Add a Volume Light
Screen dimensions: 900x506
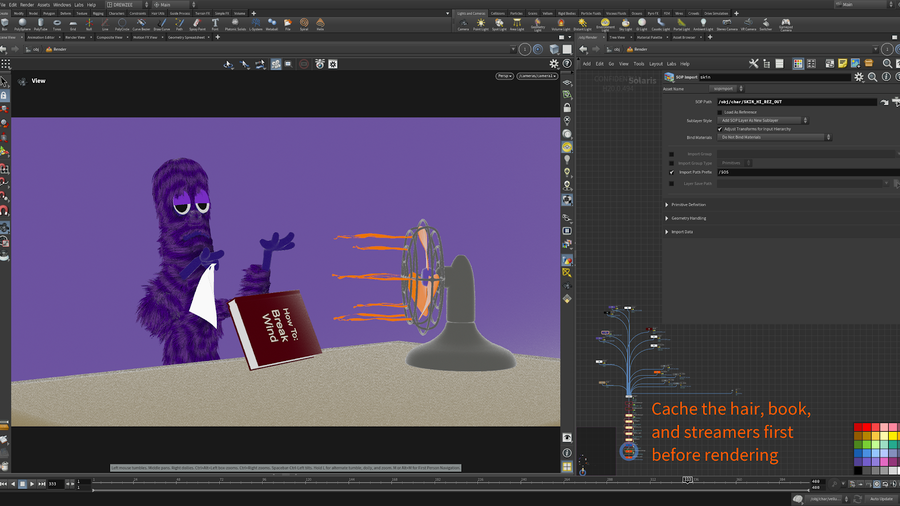pos(561,25)
